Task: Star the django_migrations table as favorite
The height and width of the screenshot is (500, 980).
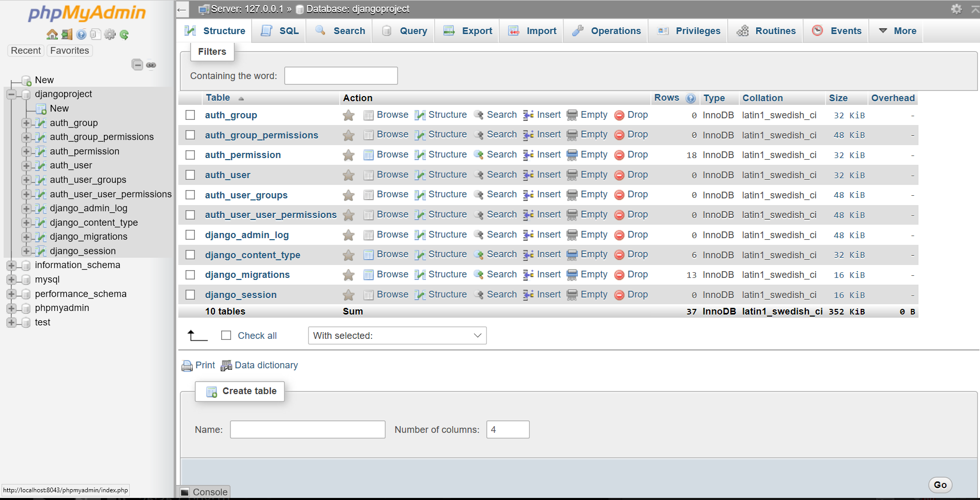Action: (349, 275)
